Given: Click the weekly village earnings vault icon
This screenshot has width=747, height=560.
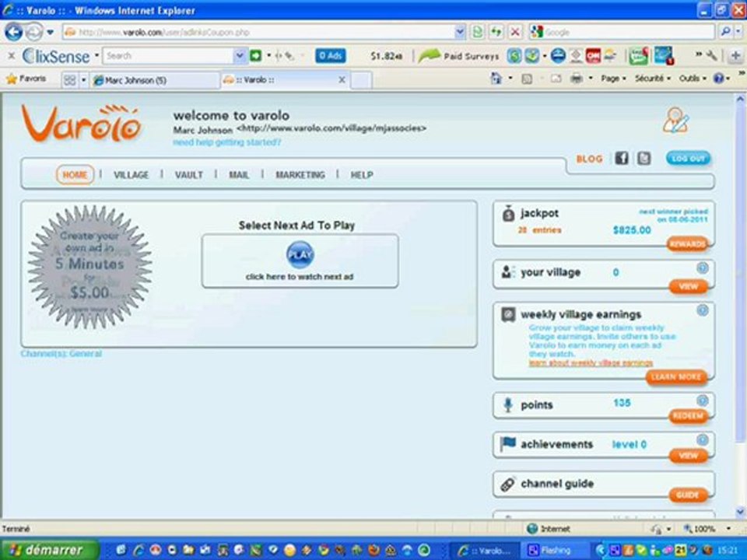Looking at the screenshot, I should [x=508, y=314].
